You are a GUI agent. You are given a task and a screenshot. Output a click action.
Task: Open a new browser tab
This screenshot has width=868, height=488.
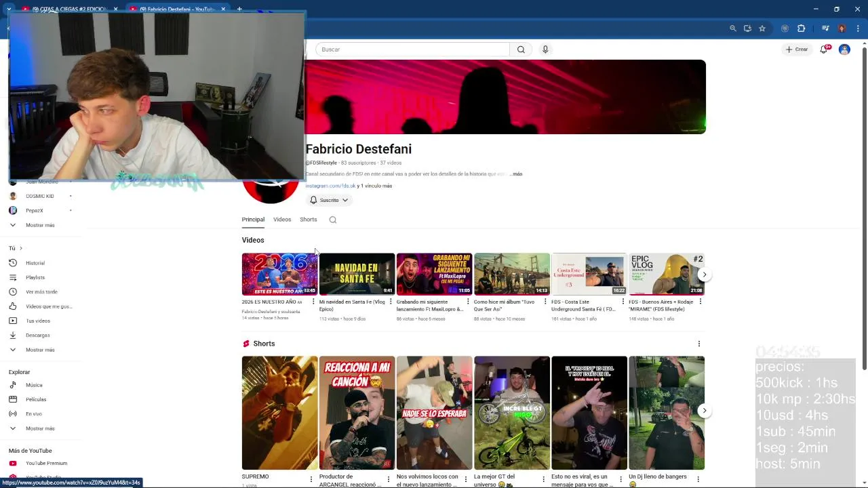(x=239, y=9)
